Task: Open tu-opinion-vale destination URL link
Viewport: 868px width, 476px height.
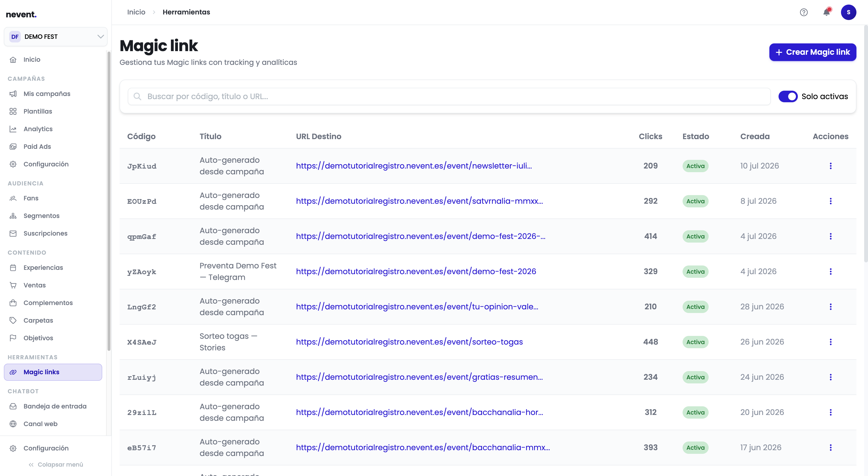Action: (x=417, y=306)
